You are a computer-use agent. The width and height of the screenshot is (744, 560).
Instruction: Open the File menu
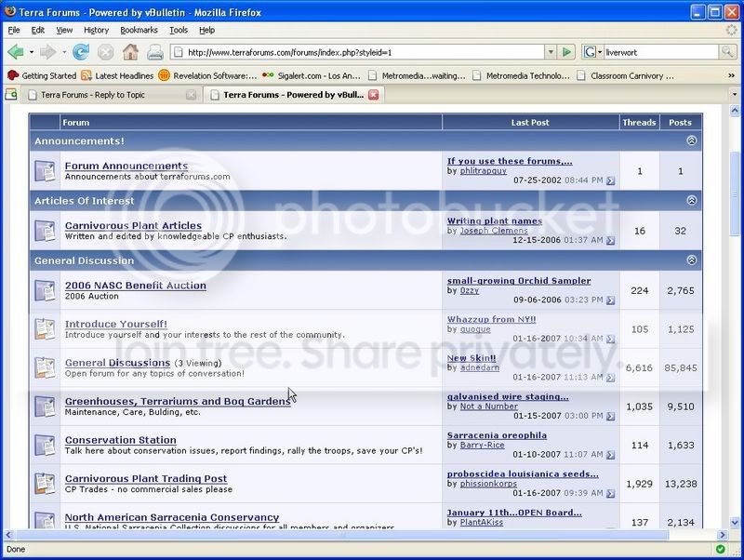coord(14,30)
